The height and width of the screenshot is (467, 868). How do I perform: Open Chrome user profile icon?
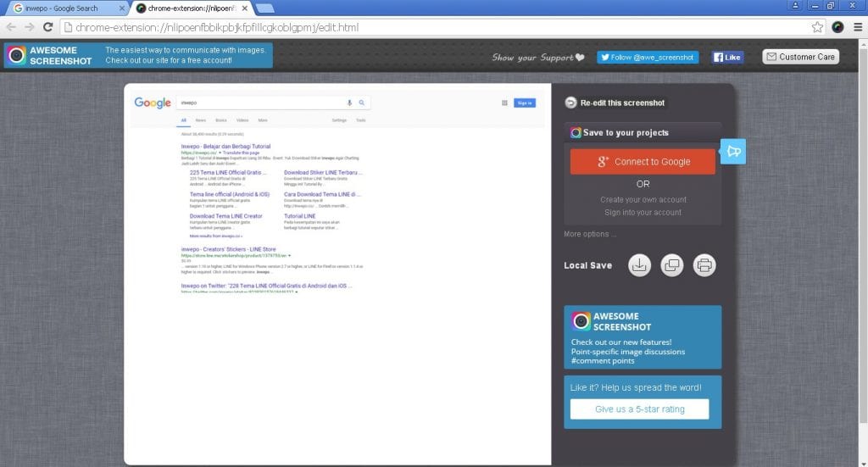tap(795, 6)
